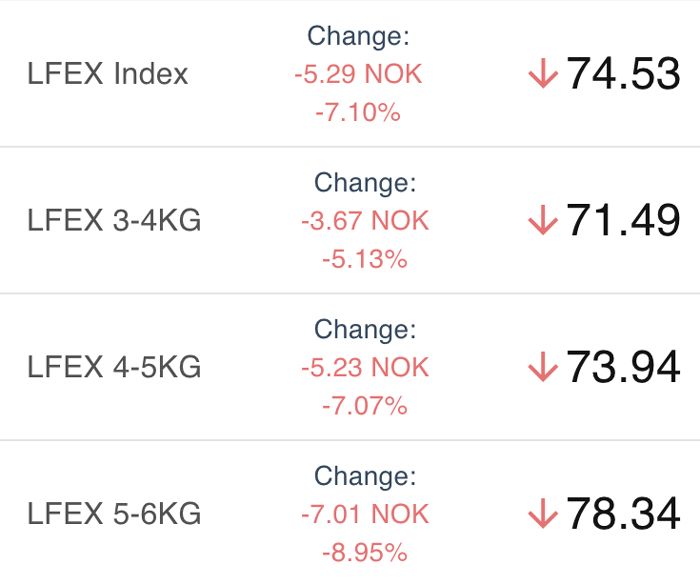
Task: Select the LFEX Index label
Action: 108,73
